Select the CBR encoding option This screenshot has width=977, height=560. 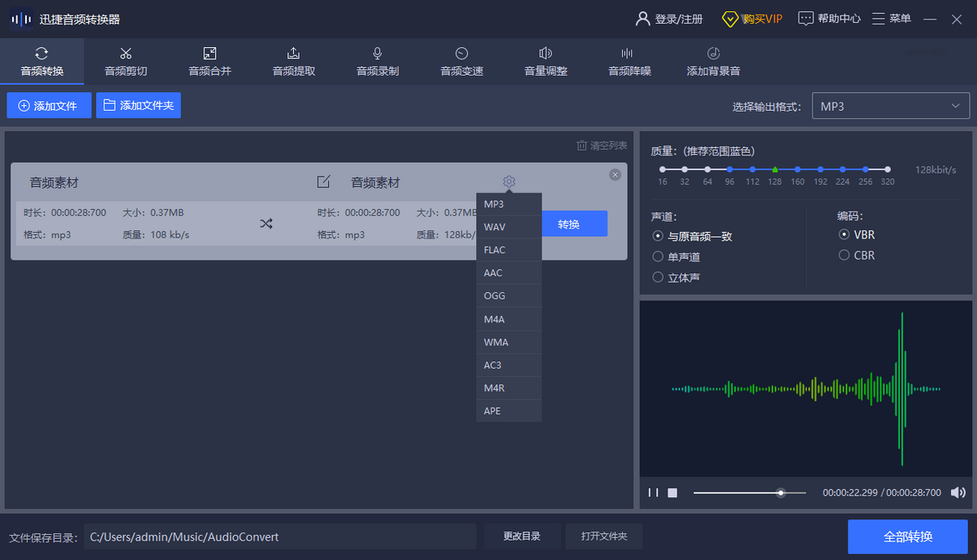coord(857,255)
